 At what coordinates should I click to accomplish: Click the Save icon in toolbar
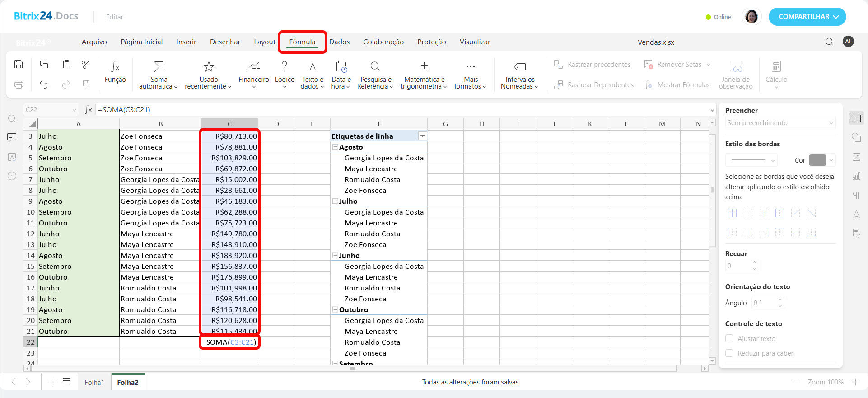19,64
